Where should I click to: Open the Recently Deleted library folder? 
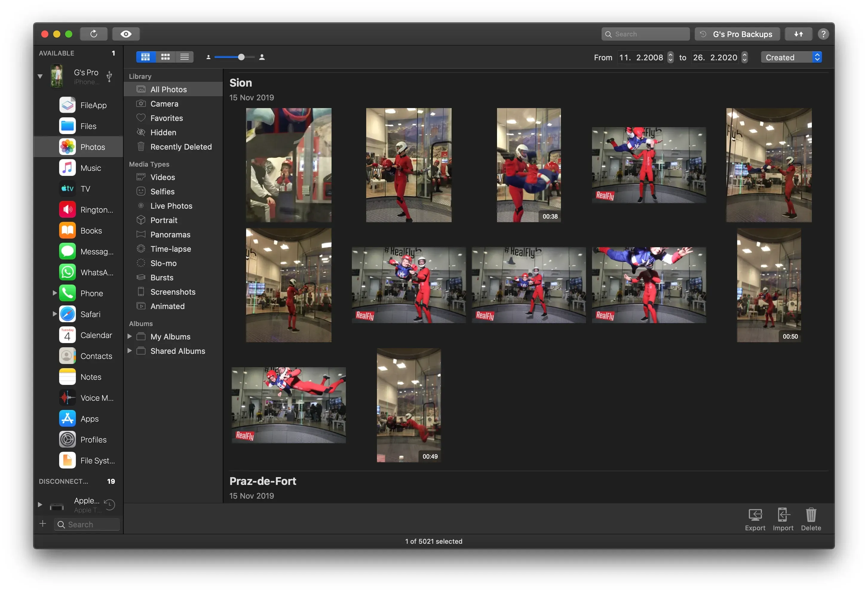point(181,147)
